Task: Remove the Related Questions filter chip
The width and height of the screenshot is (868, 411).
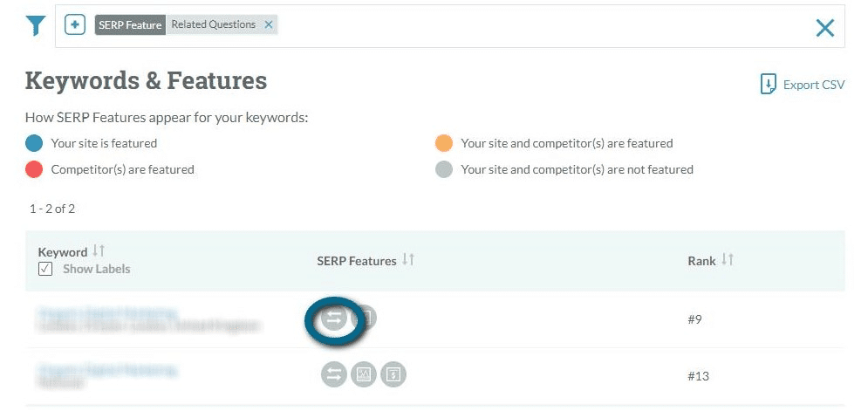Action: click(270, 25)
